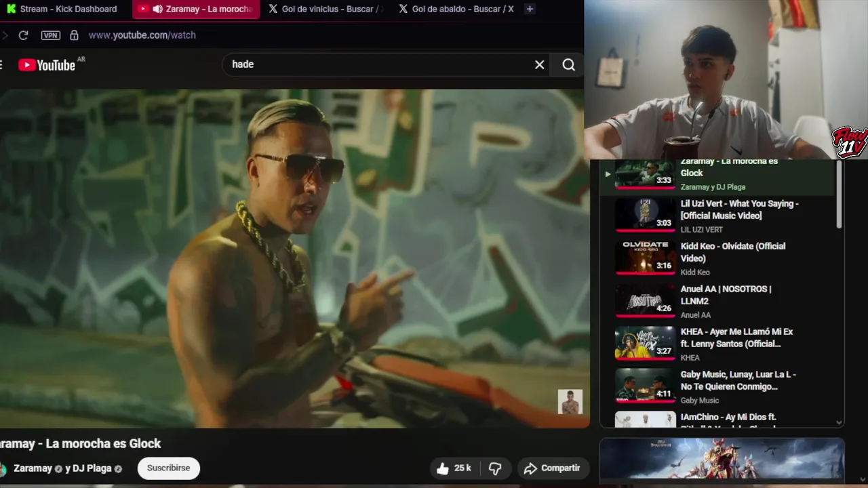Click the address bar URL
Image resolution: width=868 pixels, height=488 pixels.
142,35
